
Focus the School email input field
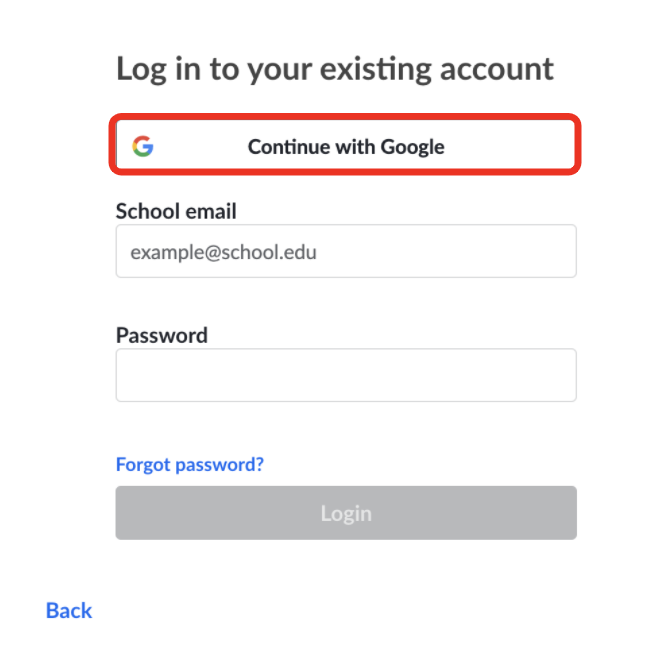tap(346, 251)
